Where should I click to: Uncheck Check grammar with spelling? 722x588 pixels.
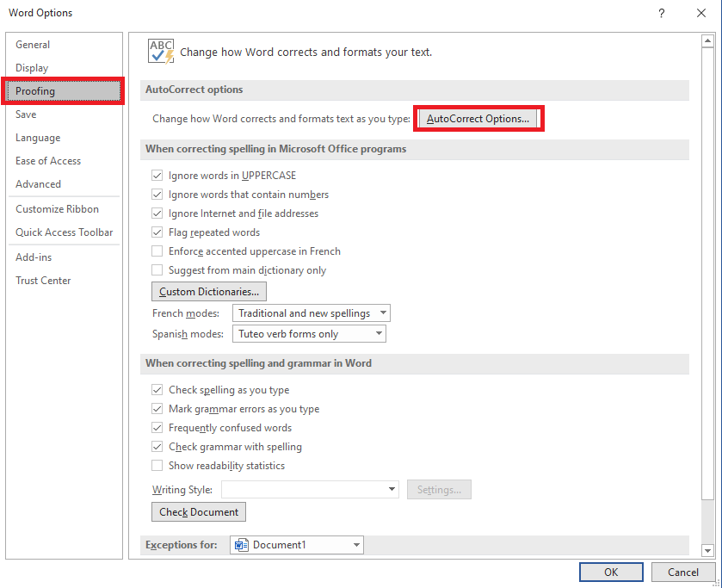point(157,447)
